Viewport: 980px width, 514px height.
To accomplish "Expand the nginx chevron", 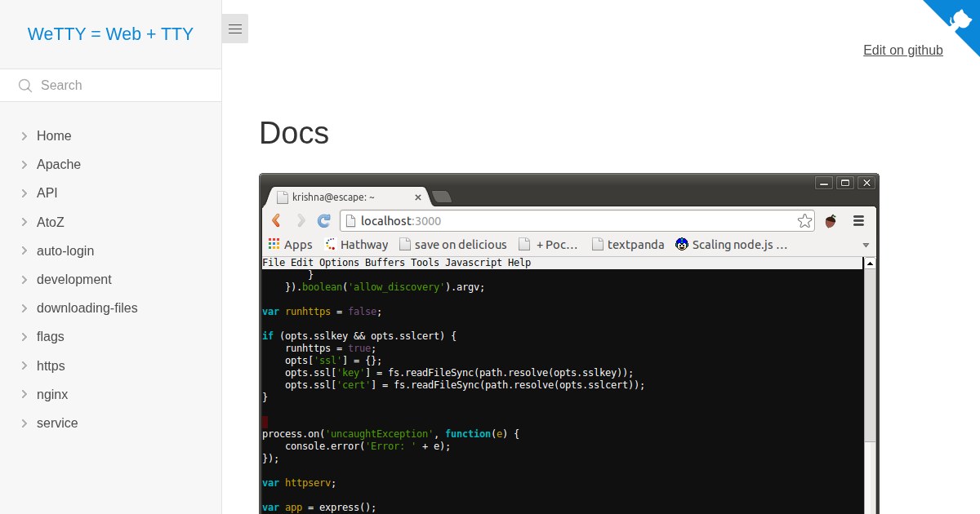I will [x=24, y=395].
